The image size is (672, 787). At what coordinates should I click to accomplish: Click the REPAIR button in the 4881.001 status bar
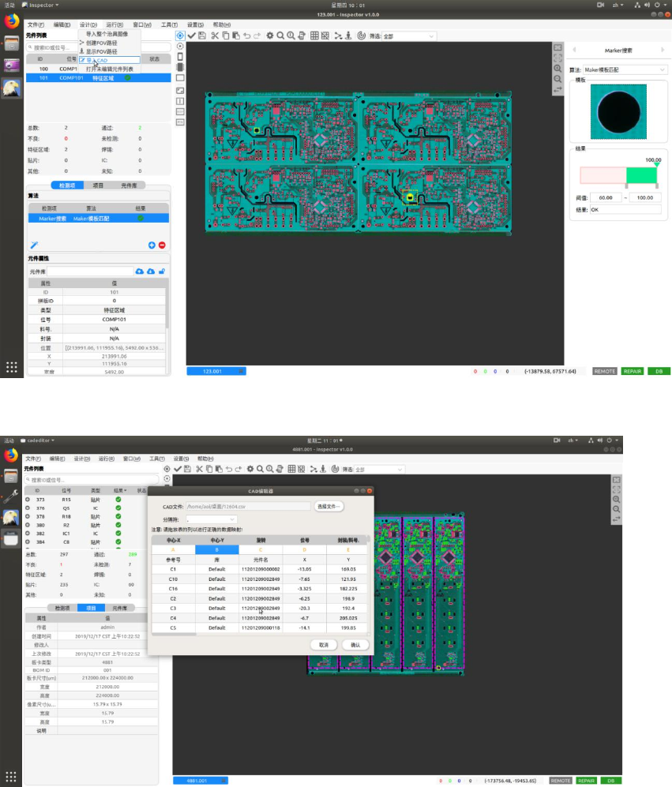pyautogui.click(x=586, y=781)
